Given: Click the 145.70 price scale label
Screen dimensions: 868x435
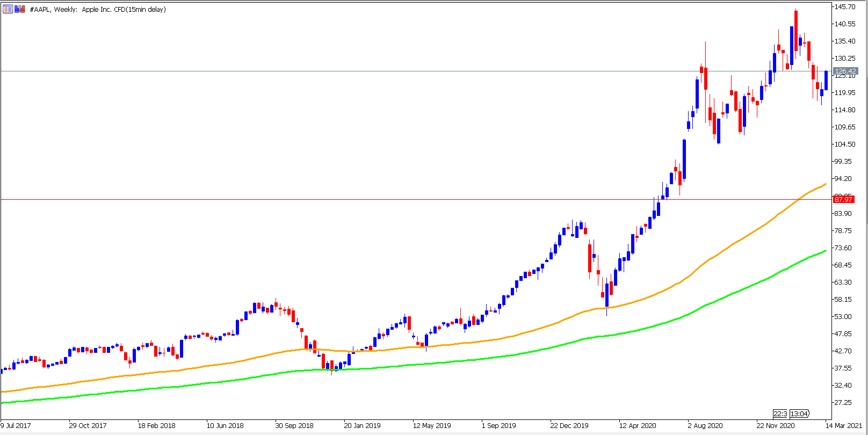Looking at the screenshot, I should [844, 6].
